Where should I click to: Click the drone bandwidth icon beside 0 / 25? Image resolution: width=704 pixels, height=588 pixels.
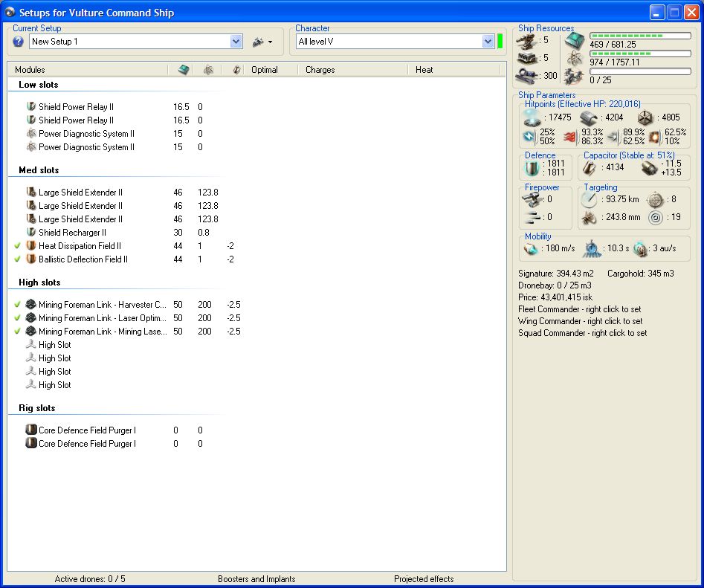click(573, 77)
